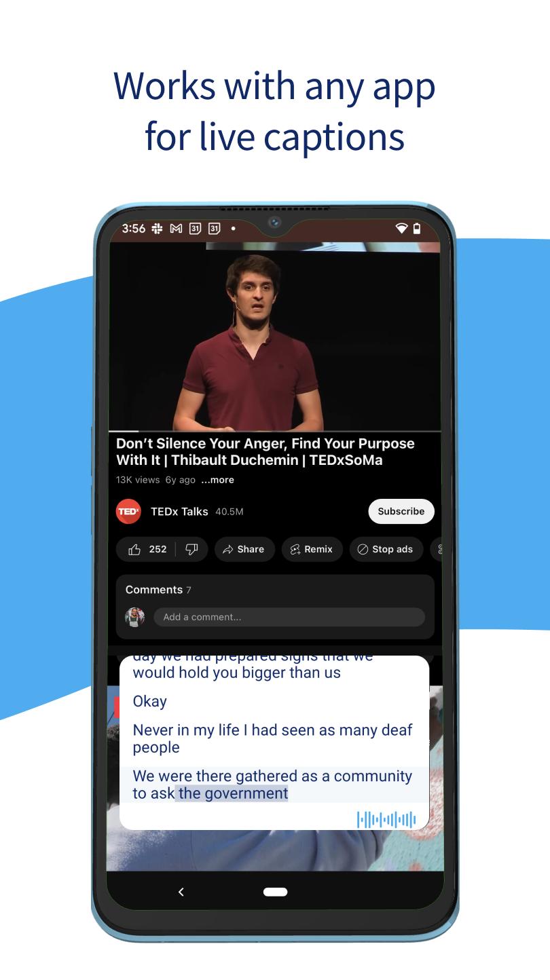Tap the user avatar beside comment box

point(135,617)
